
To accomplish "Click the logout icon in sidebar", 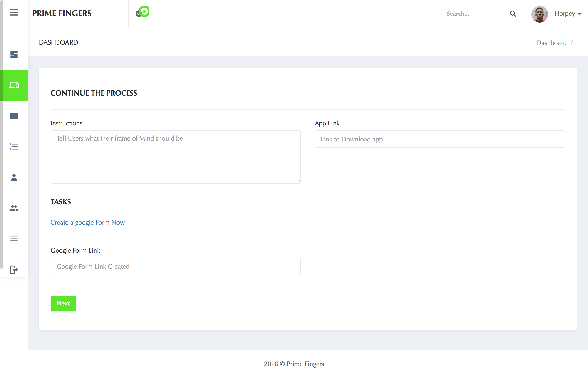I will tap(14, 270).
